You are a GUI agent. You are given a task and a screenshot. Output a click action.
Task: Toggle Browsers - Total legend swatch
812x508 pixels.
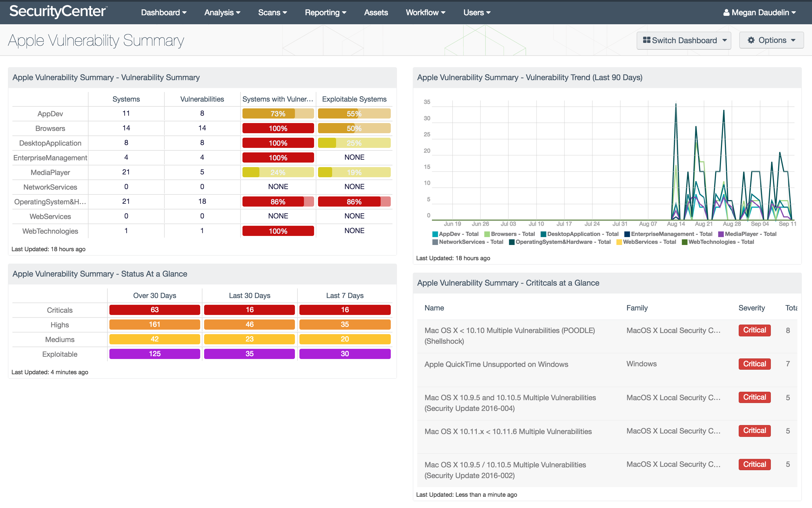click(487, 234)
